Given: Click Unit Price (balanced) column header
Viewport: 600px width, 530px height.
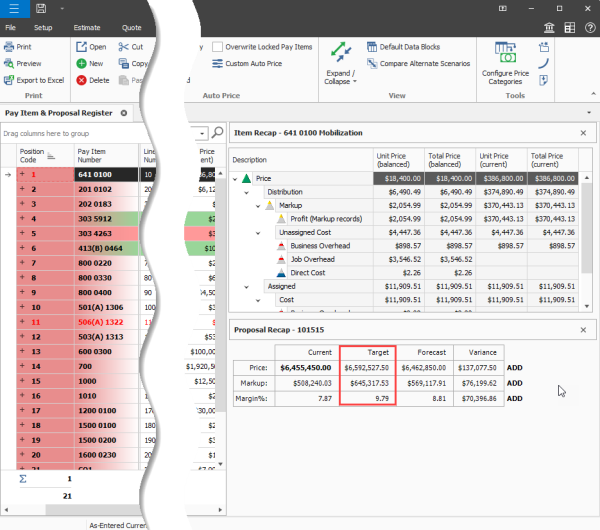Looking at the screenshot, I should coord(398,160).
